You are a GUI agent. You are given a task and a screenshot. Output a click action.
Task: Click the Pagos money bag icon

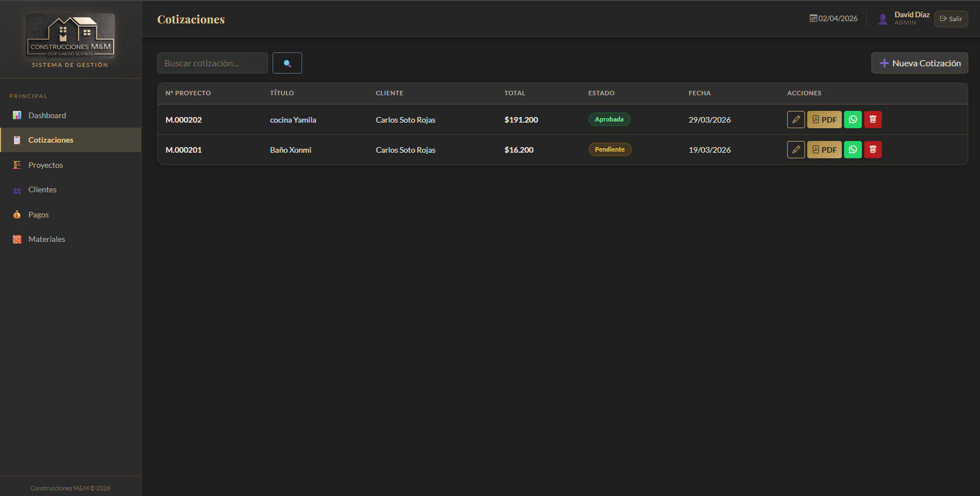17,215
